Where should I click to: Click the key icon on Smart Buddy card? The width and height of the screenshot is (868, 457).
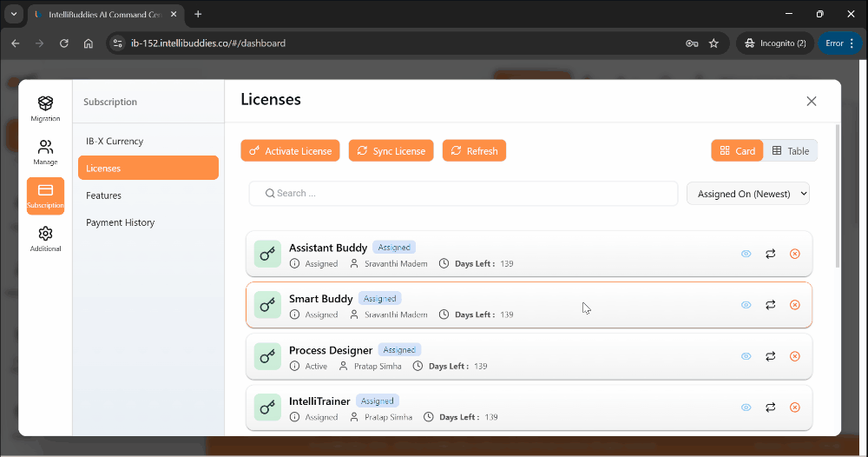(x=267, y=305)
